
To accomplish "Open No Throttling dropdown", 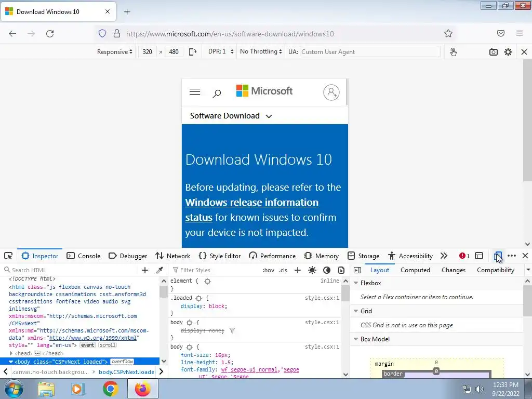I will 261,51.
